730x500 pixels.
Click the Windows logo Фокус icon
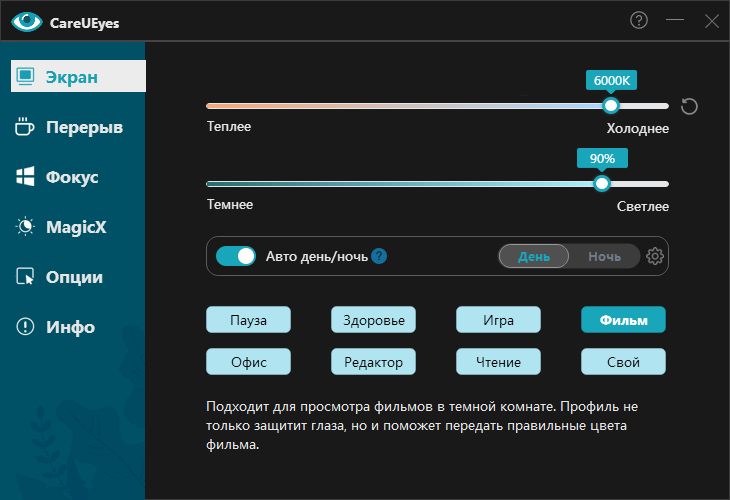pyautogui.click(x=25, y=177)
